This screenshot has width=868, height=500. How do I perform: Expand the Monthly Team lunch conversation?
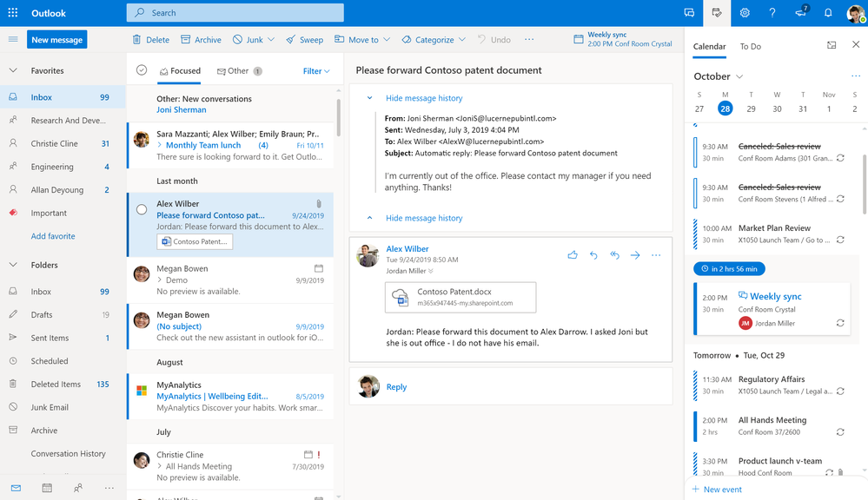[159, 145]
